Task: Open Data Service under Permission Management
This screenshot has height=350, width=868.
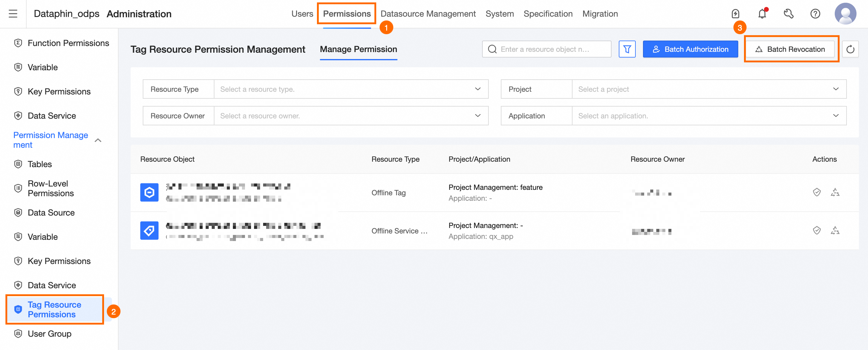Action: coord(52,286)
